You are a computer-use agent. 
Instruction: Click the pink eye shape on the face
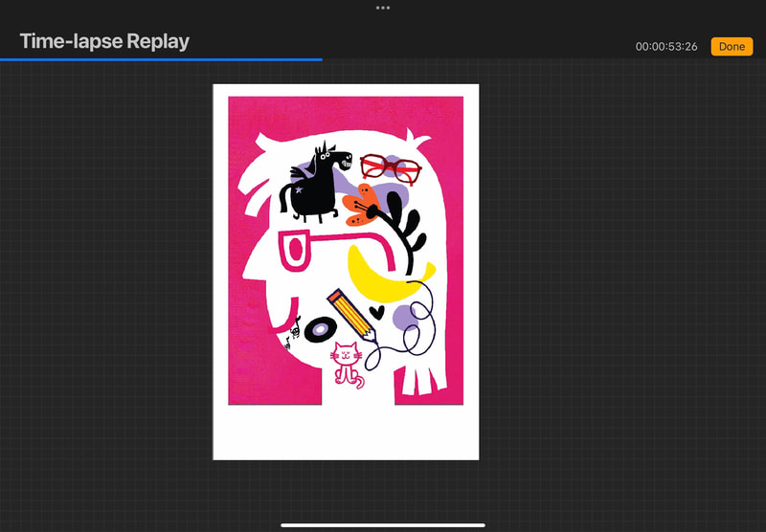pyautogui.click(x=294, y=251)
